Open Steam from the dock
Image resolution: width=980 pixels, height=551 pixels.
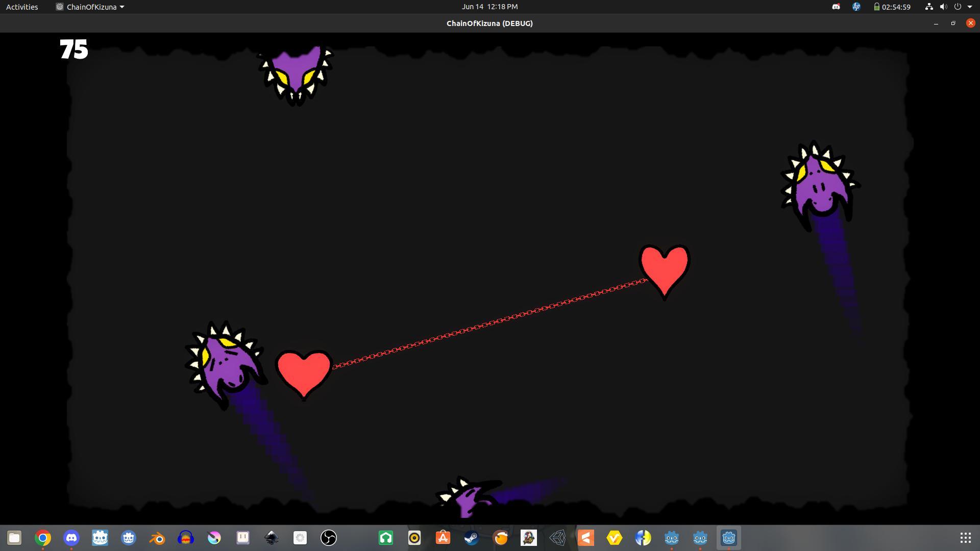click(471, 538)
